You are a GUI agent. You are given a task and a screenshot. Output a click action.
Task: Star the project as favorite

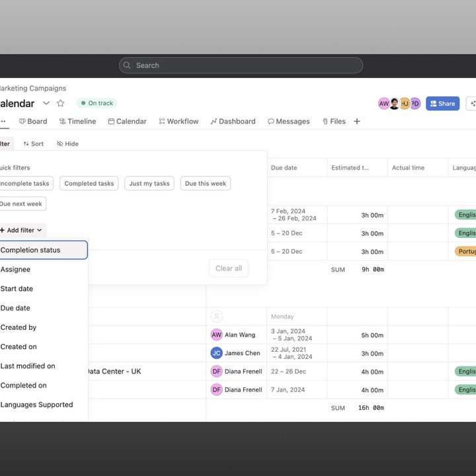pos(60,103)
